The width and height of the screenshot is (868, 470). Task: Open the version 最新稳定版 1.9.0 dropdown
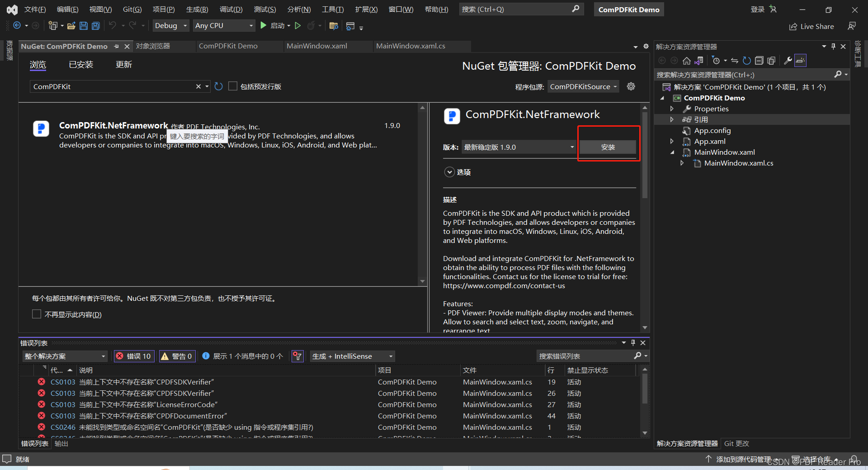[x=519, y=147]
